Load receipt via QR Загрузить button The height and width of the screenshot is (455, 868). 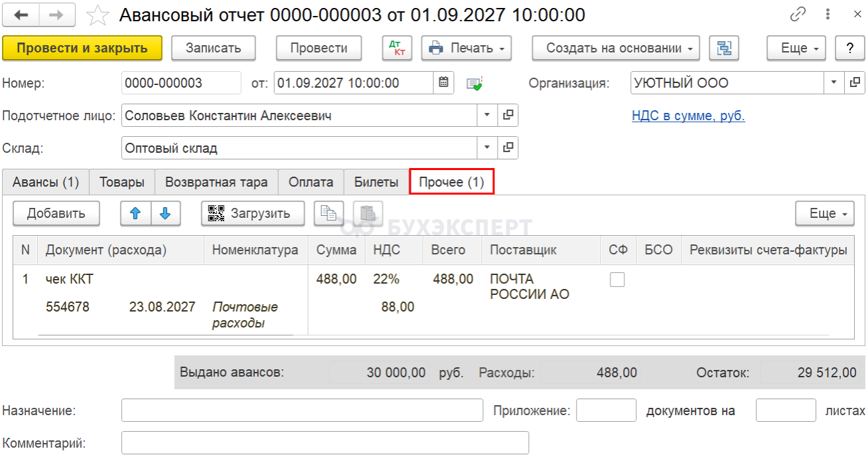253,213
